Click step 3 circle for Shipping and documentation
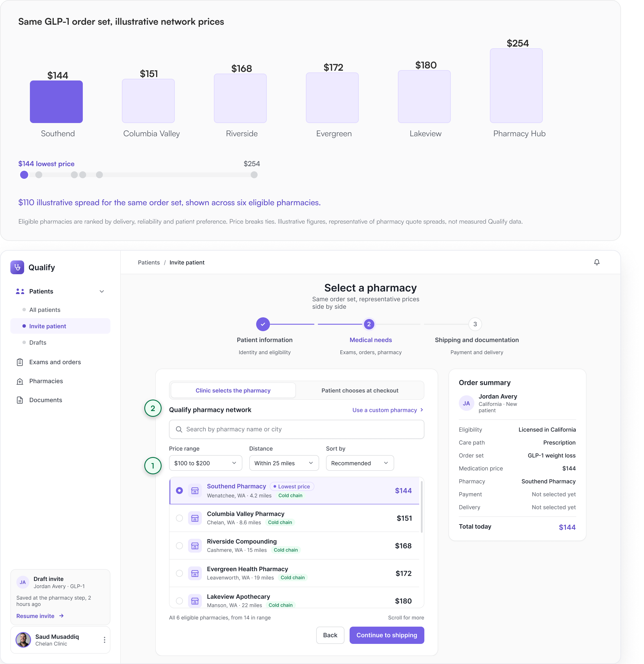The height and width of the screenshot is (664, 644). coord(475,324)
